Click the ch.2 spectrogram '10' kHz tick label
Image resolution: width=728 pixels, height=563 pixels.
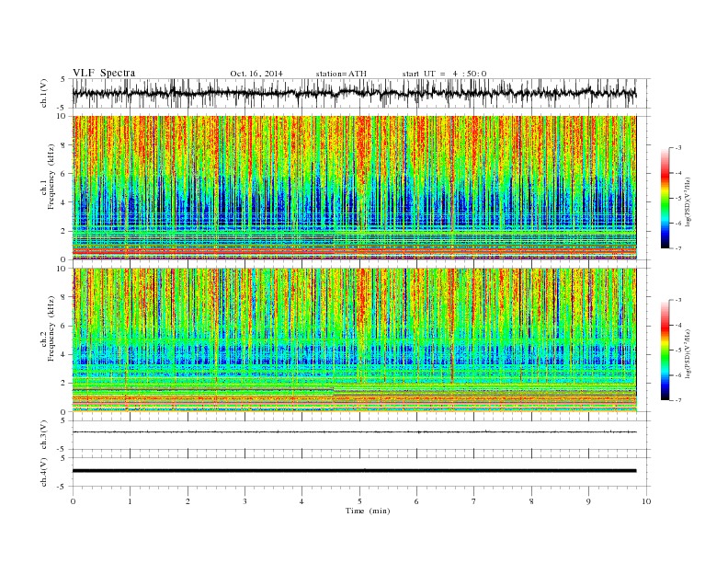click(63, 269)
